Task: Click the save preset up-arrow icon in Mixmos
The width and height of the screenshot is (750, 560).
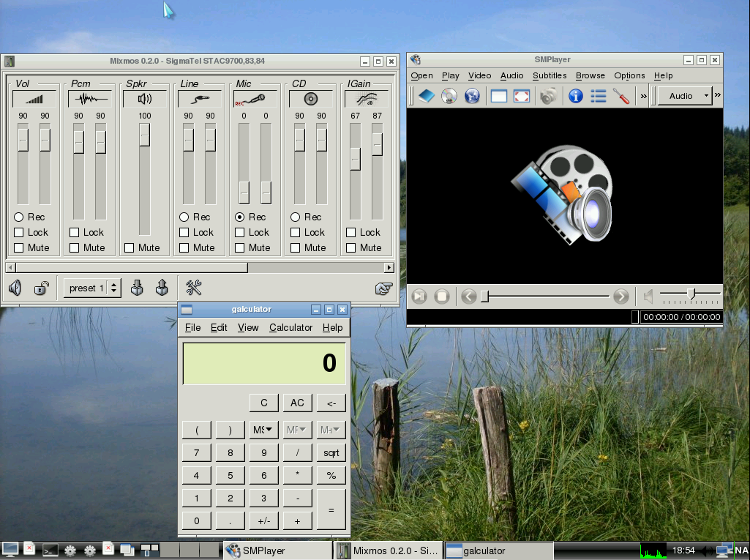Action: [x=162, y=288]
